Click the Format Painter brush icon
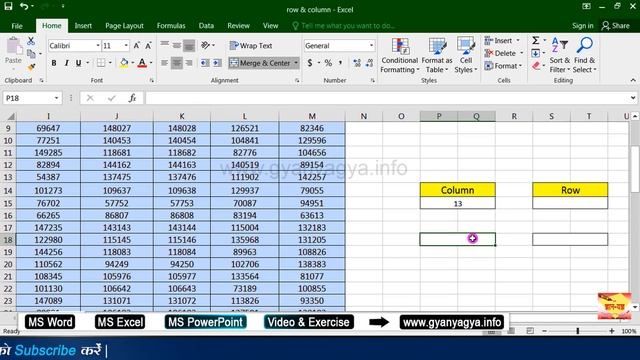Screen dimensions: 640x360 (x=31, y=67)
